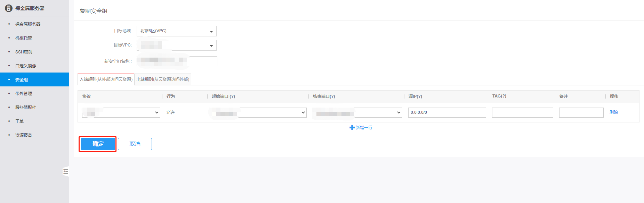This screenshot has height=203, width=644.
Task: Select 安全组 in the sidebar
Action: tap(34, 79)
